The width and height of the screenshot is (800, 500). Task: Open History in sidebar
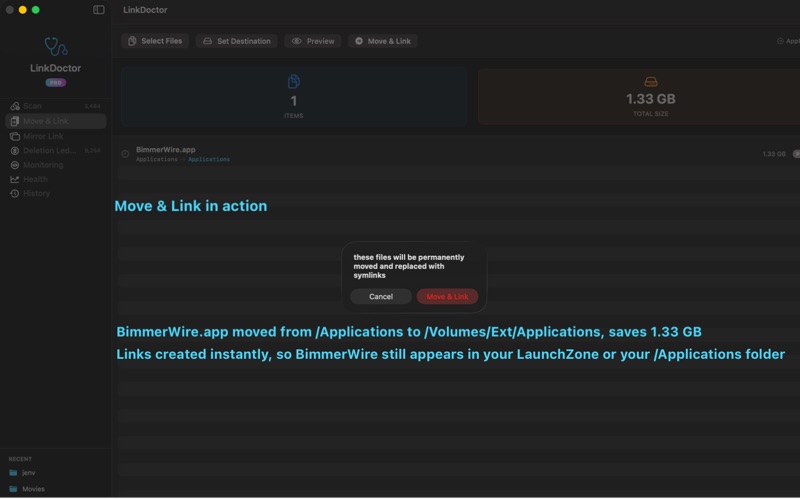pos(56,193)
